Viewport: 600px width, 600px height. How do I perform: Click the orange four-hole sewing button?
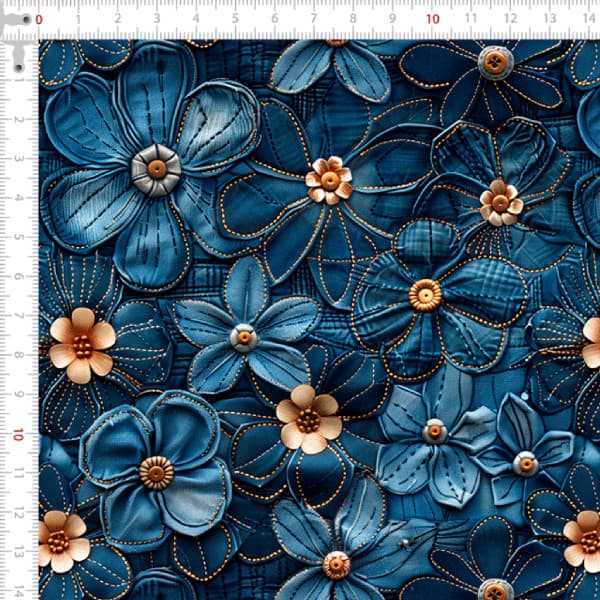(495, 62)
